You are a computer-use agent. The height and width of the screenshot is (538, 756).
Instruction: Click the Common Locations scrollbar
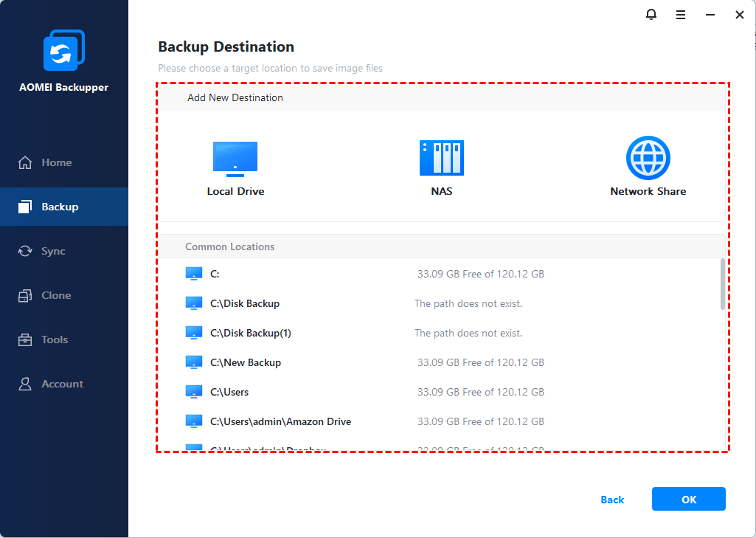pyautogui.click(x=722, y=284)
